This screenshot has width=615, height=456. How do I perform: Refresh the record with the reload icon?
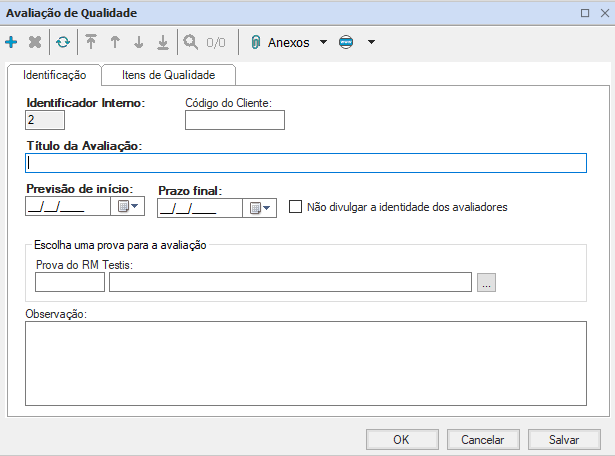(x=62, y=43)
